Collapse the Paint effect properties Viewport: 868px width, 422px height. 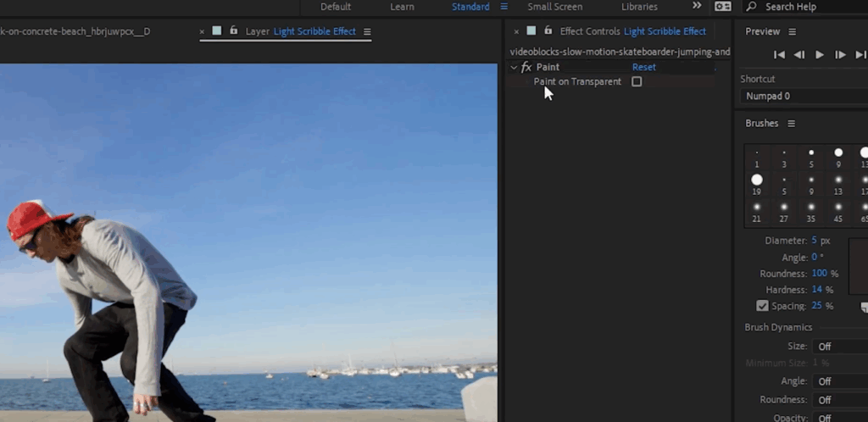[x=514, y=67]
